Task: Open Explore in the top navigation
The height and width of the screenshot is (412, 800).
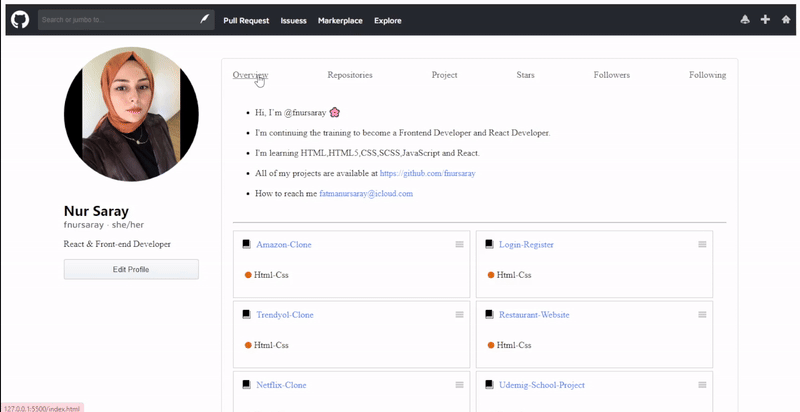Action: point(388,20)
